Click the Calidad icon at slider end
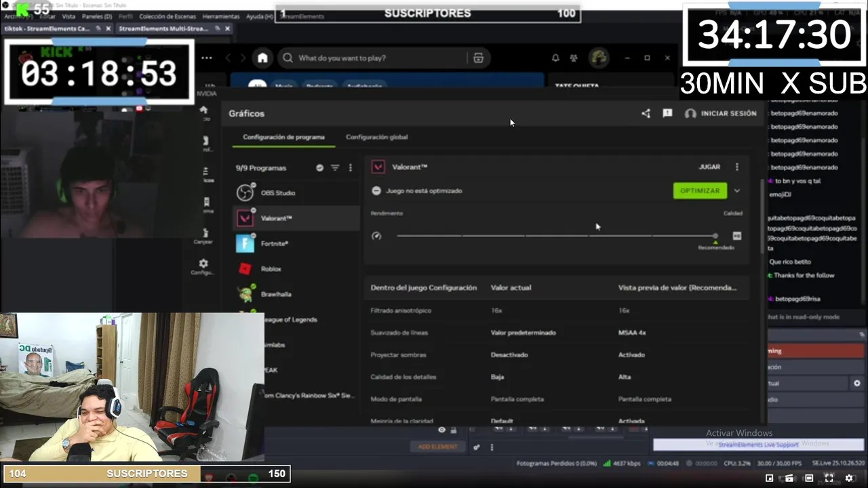Viewport: 868px width, 488px height. point(737,236)
